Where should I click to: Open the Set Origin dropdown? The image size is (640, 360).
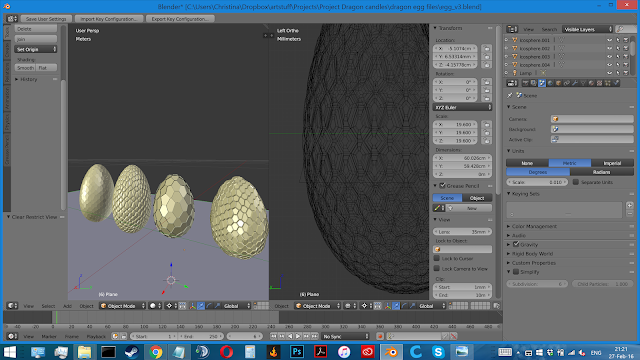tap(36, 49)
